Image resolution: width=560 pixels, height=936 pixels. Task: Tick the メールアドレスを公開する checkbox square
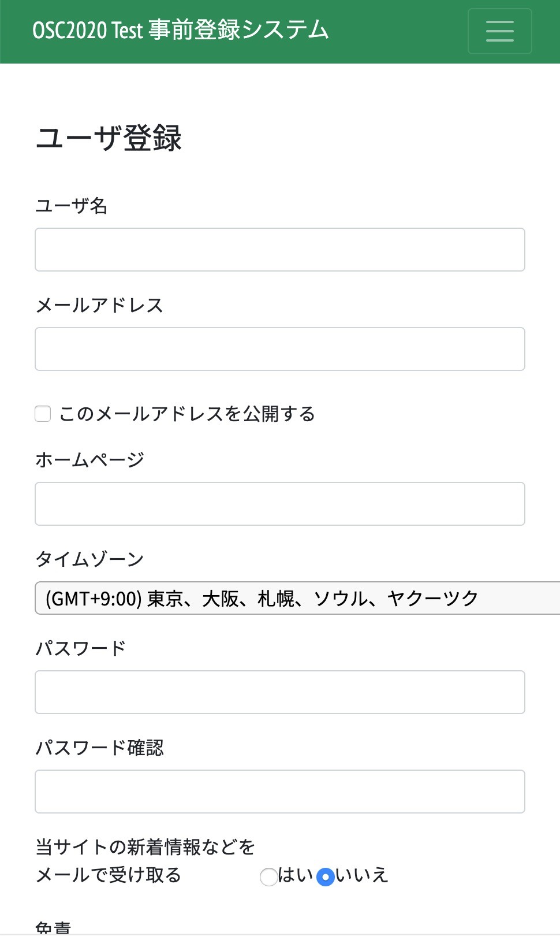coord(43,414)
